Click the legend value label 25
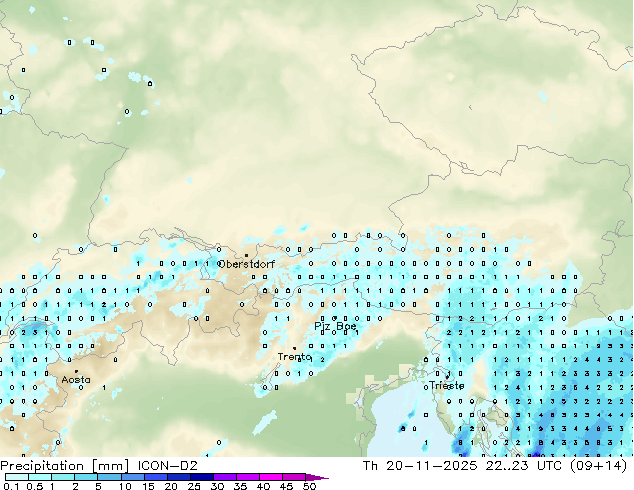634x490 pixels. [194, 486]
